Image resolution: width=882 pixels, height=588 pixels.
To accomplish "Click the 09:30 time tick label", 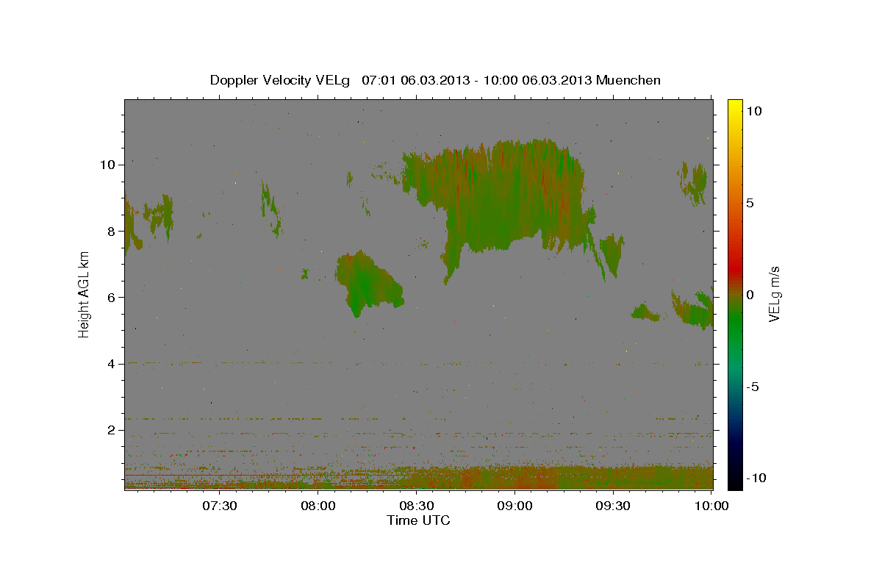I will 613,506.
